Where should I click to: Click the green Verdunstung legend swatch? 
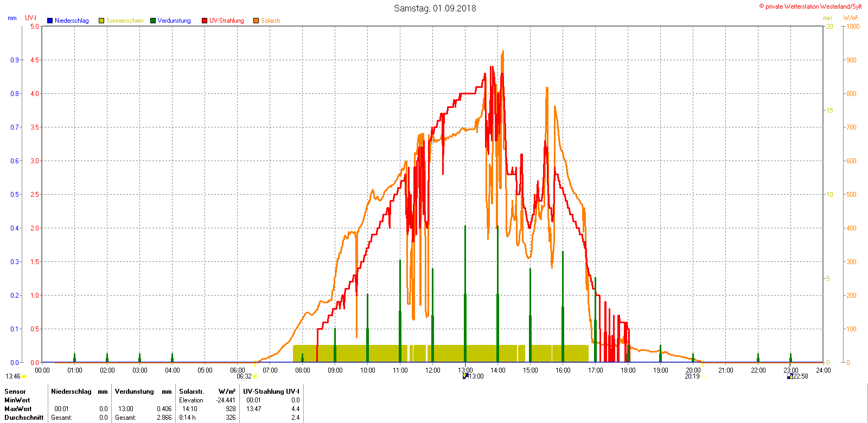[x=153, y=21]
